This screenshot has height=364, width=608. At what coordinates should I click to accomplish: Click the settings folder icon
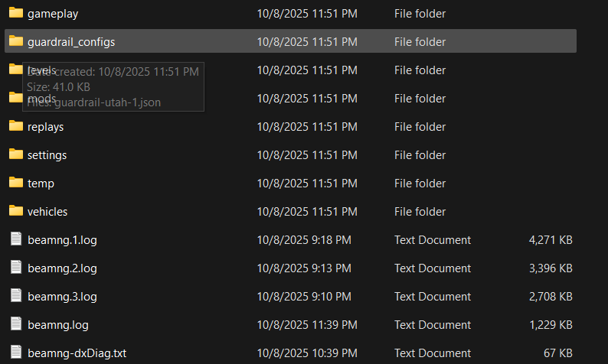click(x=16, y=154)
